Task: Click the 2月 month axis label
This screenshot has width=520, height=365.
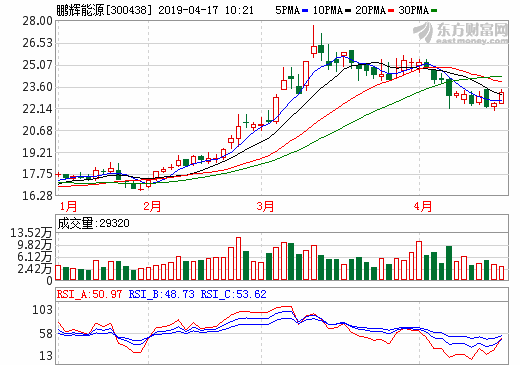Action: (152, 206)
